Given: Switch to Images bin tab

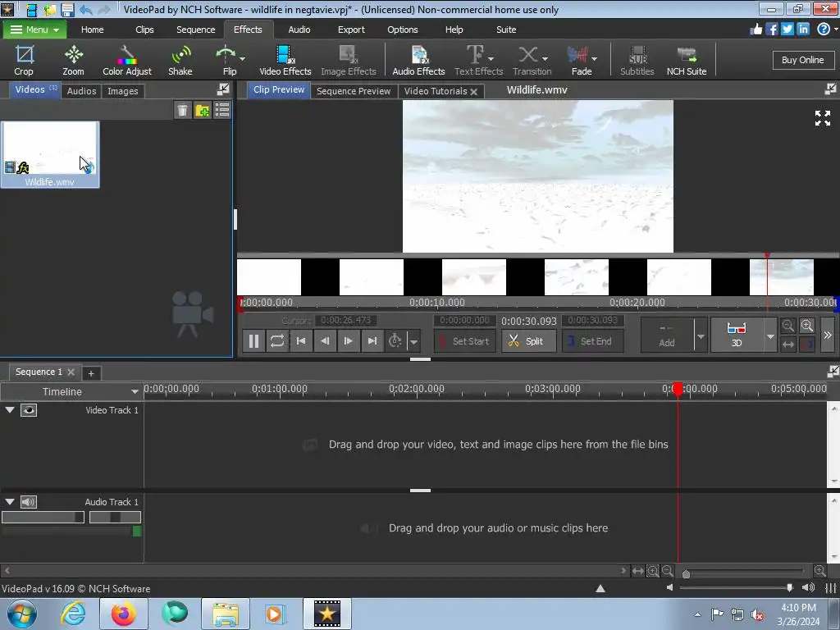Looking at the screenshot, I should point(123,91).
